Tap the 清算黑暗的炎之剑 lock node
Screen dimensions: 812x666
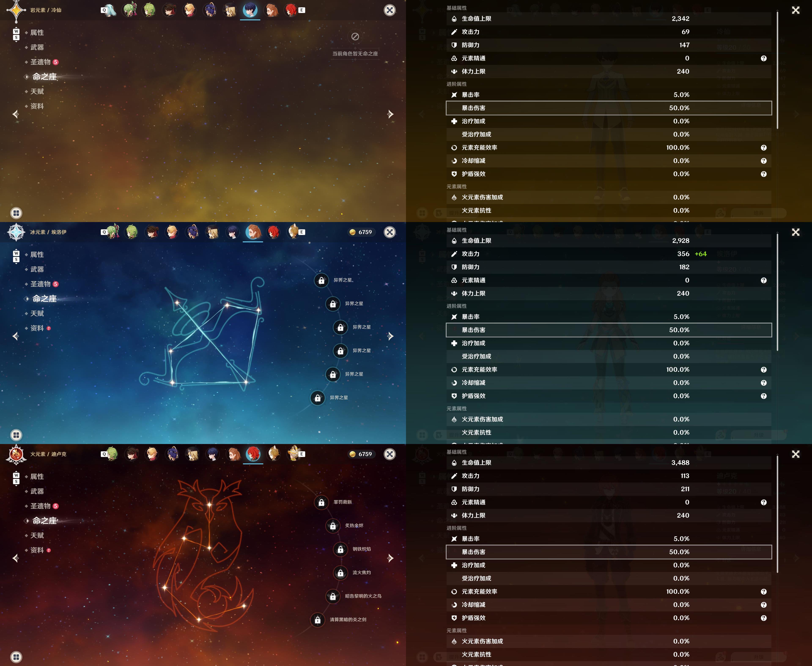(x=318, y=619)
